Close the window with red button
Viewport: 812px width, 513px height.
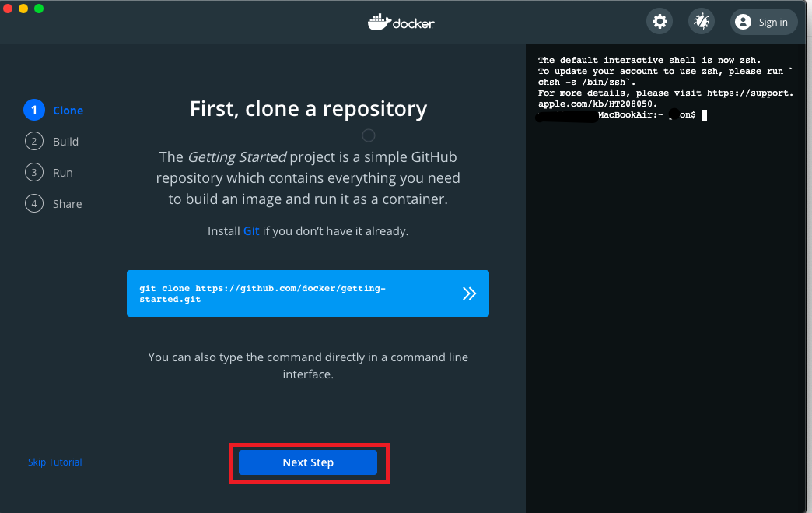pos(7,9)
